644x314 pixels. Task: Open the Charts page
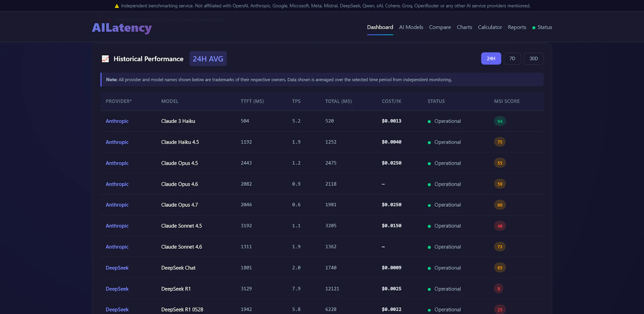(464, 27)
